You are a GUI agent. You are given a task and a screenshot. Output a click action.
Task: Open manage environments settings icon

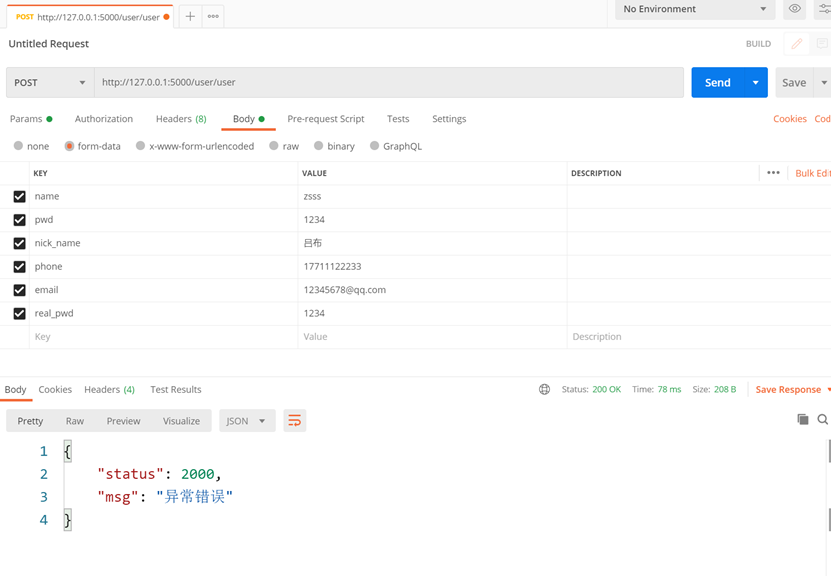point(825,8)
